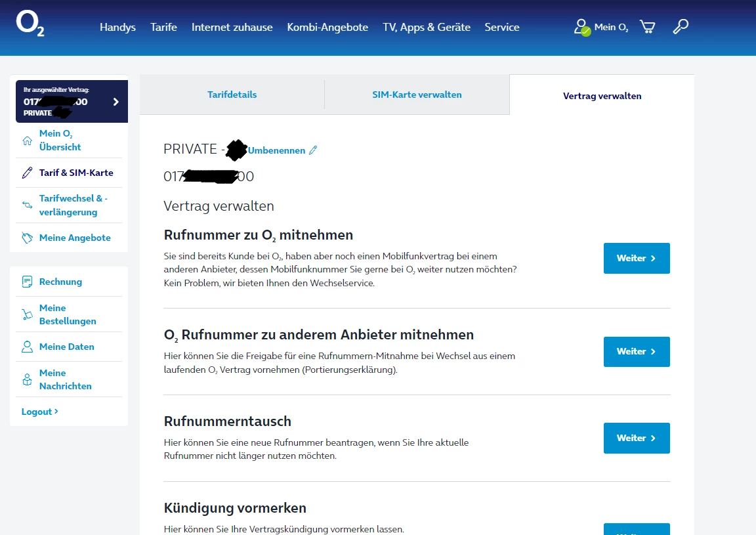Open Tarifwechsel & -verlängerung link

tap(73, 205)
